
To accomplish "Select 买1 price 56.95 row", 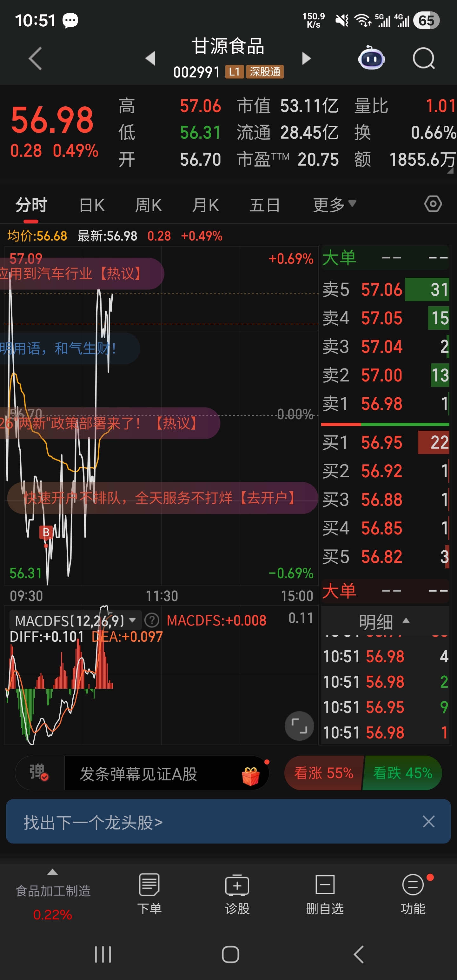I will point(385,442).
